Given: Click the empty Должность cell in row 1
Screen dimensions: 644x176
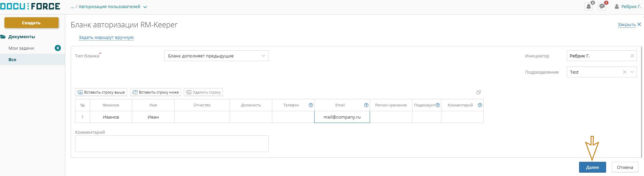Looking at the screenshot, I should (x=251, y=117).
